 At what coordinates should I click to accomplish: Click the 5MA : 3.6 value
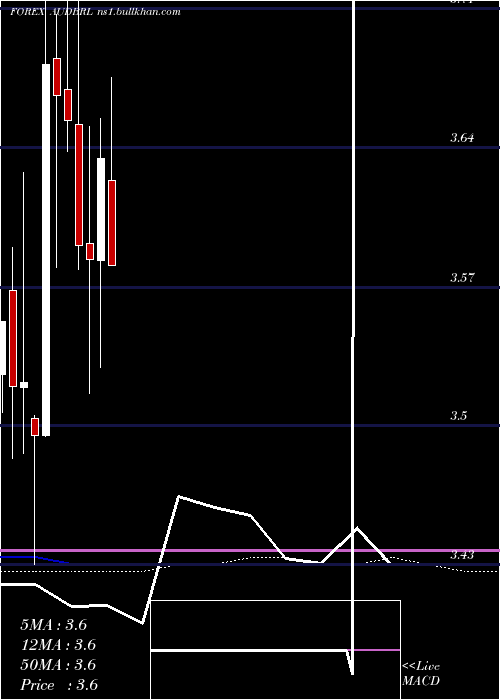pos(54,625)
